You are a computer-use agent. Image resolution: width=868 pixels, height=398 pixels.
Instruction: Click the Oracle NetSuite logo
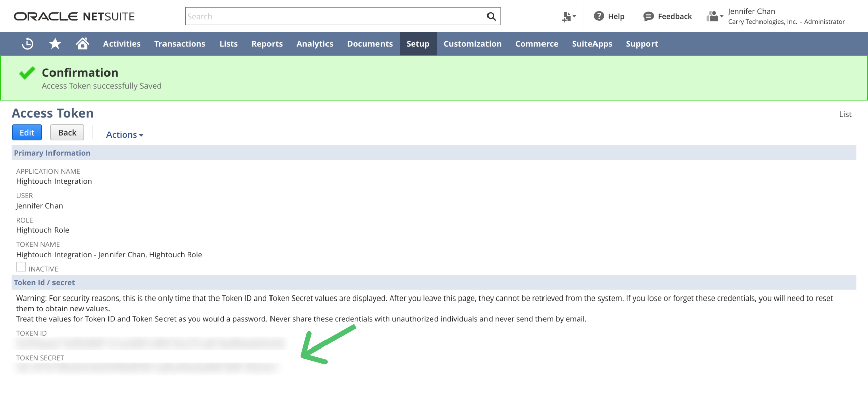tap(74, 16)
